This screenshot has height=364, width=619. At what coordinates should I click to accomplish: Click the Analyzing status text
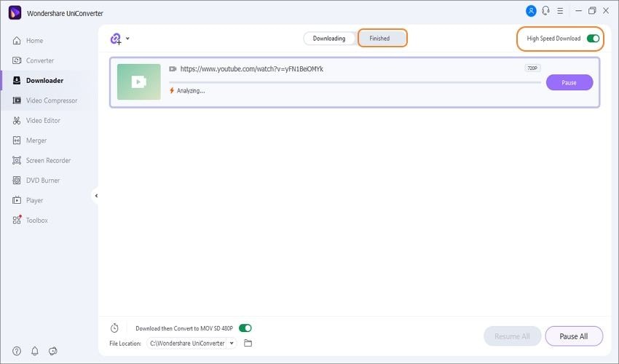191,91
